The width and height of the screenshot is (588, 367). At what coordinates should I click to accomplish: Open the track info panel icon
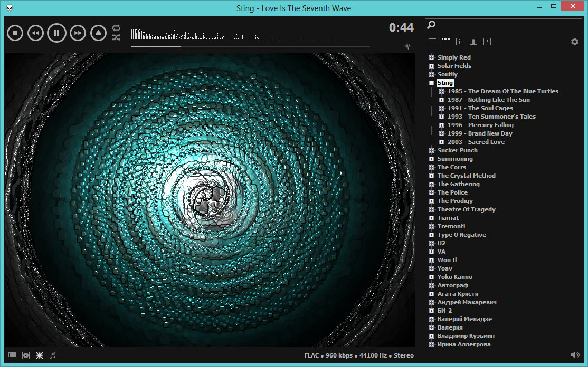click(x=460, y=42)
